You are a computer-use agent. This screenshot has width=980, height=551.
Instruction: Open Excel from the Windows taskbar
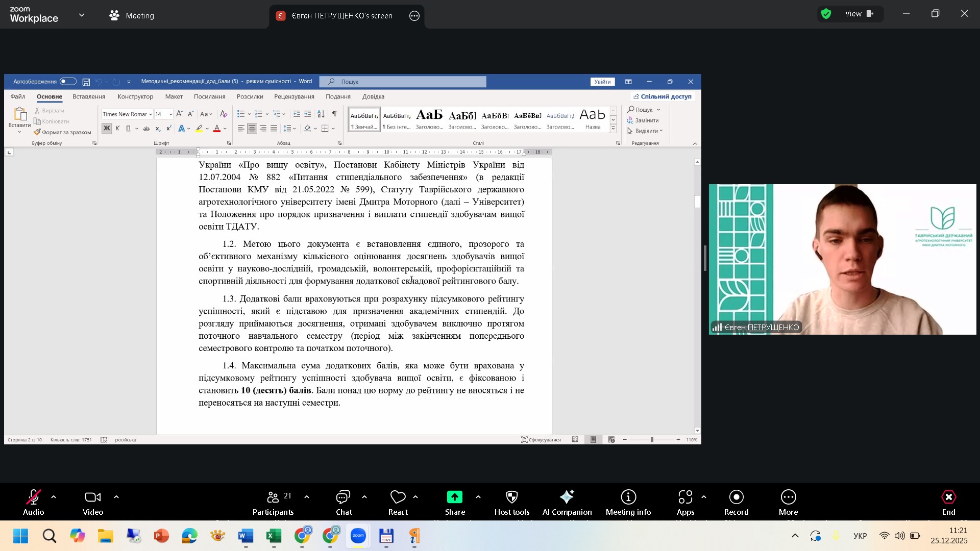[x=274, y=537]
